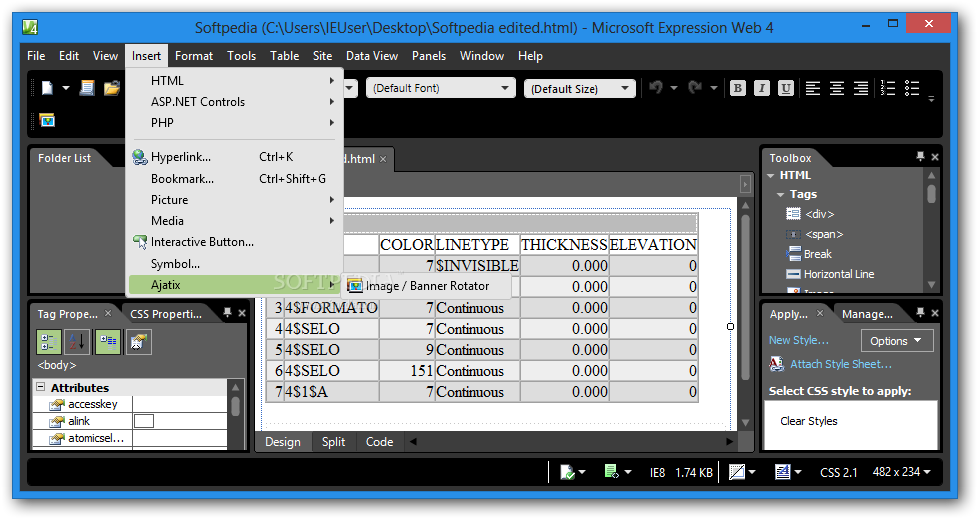Click the div tag icon in Toolbox
978x519 pixels.
pos(793,214)
